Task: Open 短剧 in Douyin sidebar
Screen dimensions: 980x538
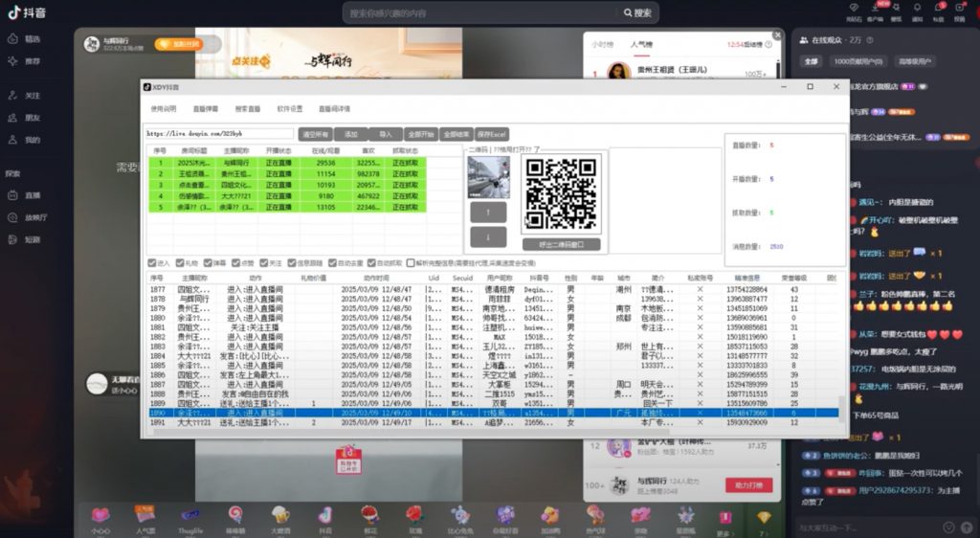Action: click(x=25, y=239)
